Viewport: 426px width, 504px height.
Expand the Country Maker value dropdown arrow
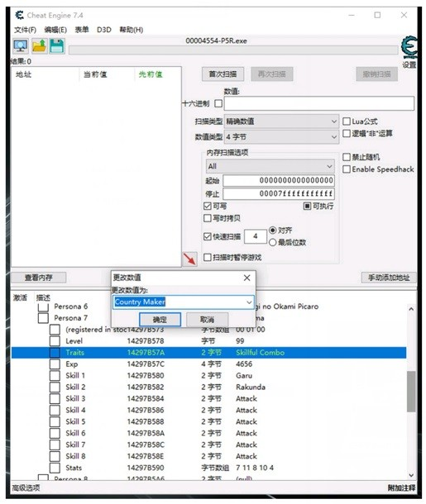(249, 302)
